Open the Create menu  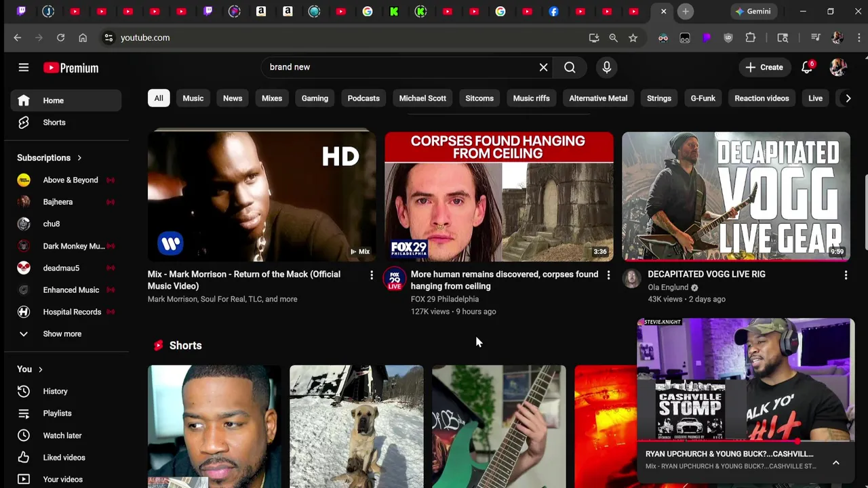pyautogui.click(x=764, y=67)
